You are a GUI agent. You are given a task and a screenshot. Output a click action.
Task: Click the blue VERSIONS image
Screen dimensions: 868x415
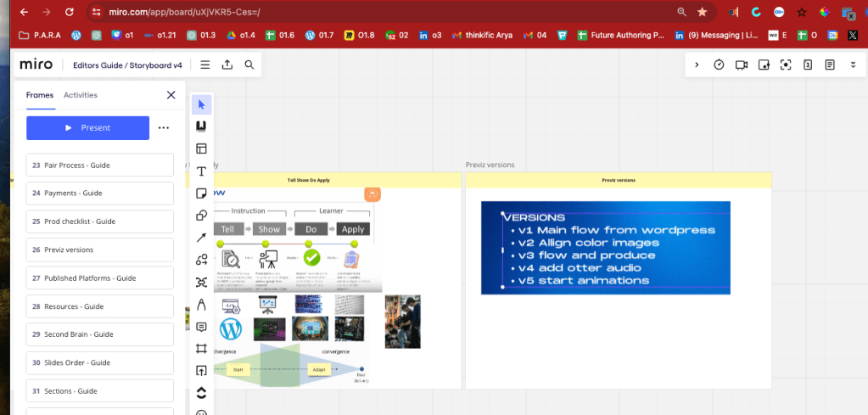[606, 247]
